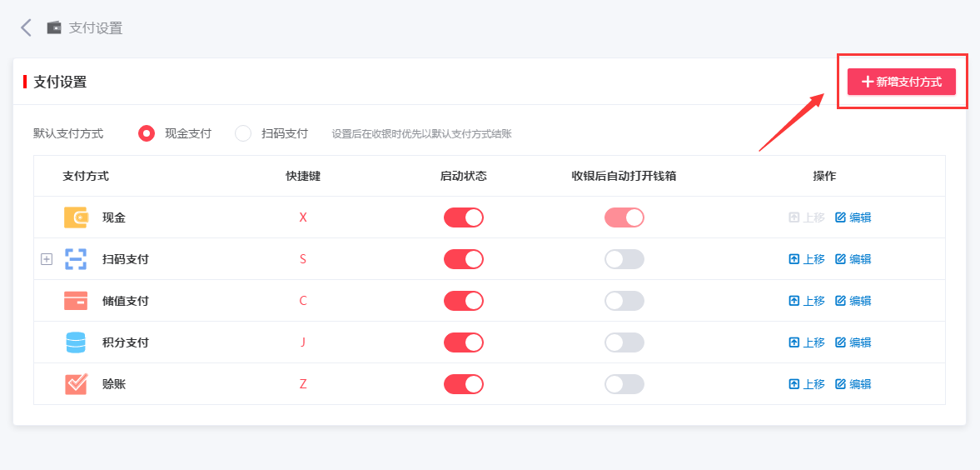Screen dimensions: 980x470
Task: Click the 编辑 pencil icon for 现金
Action: pos(840,217)
